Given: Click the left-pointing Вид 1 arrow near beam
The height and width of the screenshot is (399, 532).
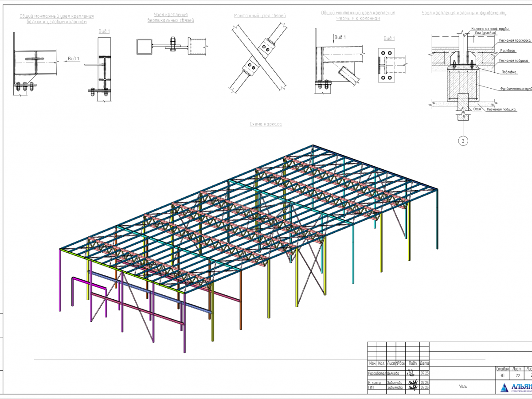Looking at the screenshot, I should 63,59.
